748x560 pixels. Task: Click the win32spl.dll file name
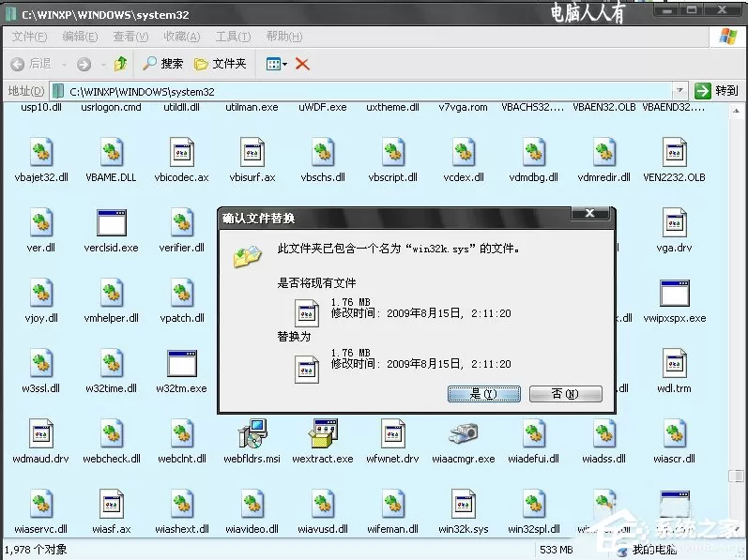(x=534, y=529)
